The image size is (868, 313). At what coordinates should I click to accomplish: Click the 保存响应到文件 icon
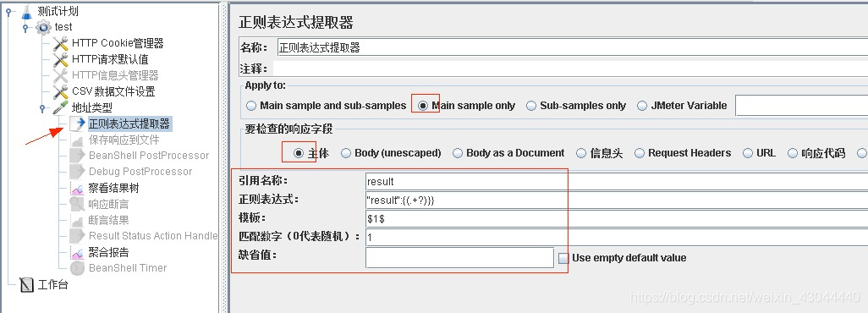78,140
